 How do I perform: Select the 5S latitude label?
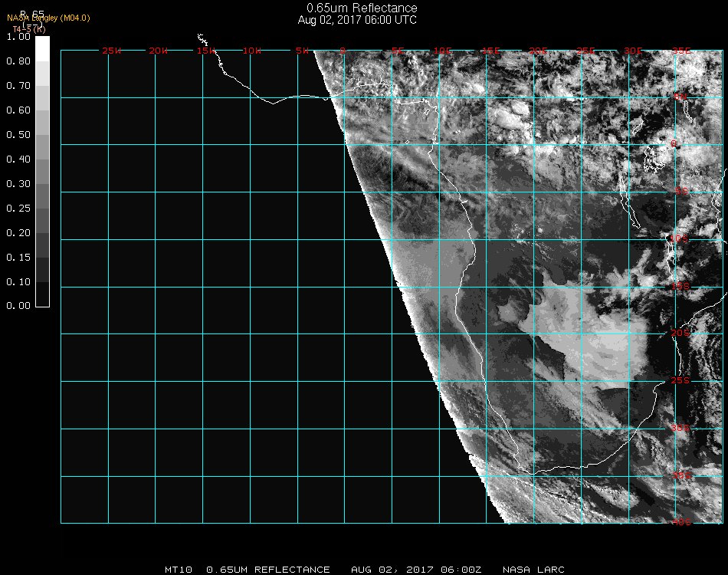[x=681, y=191]
